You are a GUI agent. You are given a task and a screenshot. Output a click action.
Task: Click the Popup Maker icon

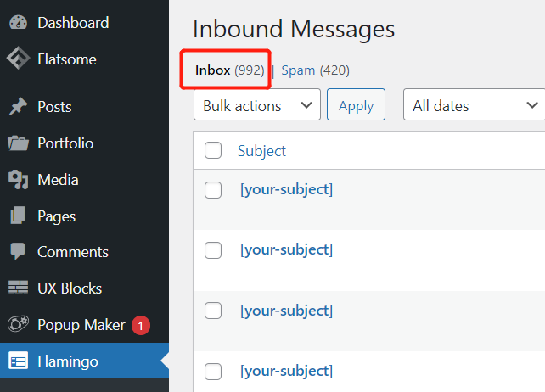pyautogui.click(x=18, y=325)
